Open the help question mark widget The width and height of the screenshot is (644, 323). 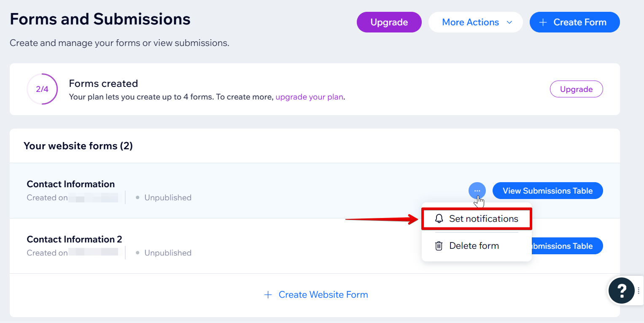click(x=621, y=291)
